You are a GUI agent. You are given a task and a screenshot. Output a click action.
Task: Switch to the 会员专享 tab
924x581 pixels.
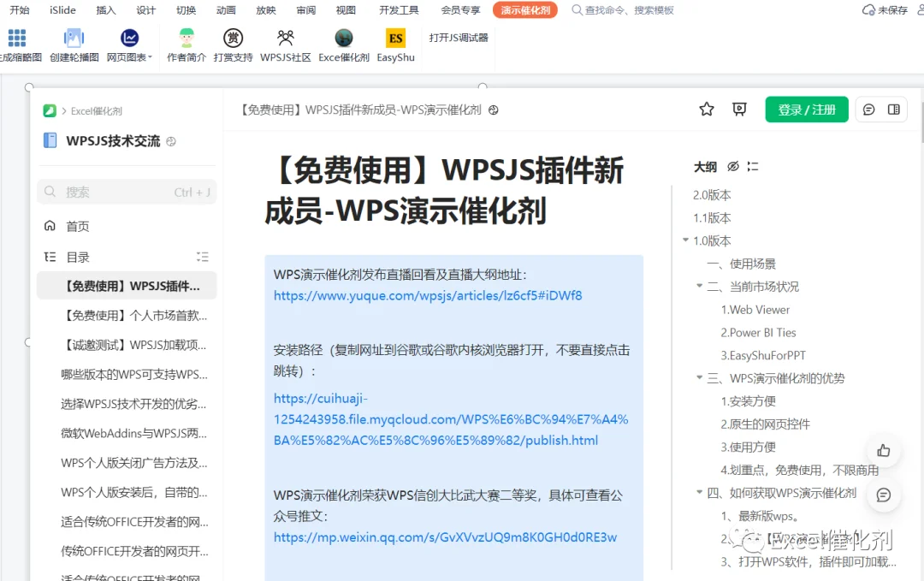coord(461,10)
